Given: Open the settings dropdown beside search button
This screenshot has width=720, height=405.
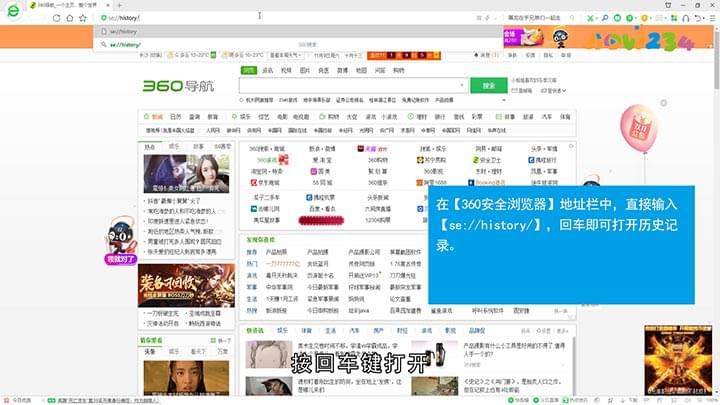Looking at the screenshot, I should pyautogui.click(x=553, y=90).
